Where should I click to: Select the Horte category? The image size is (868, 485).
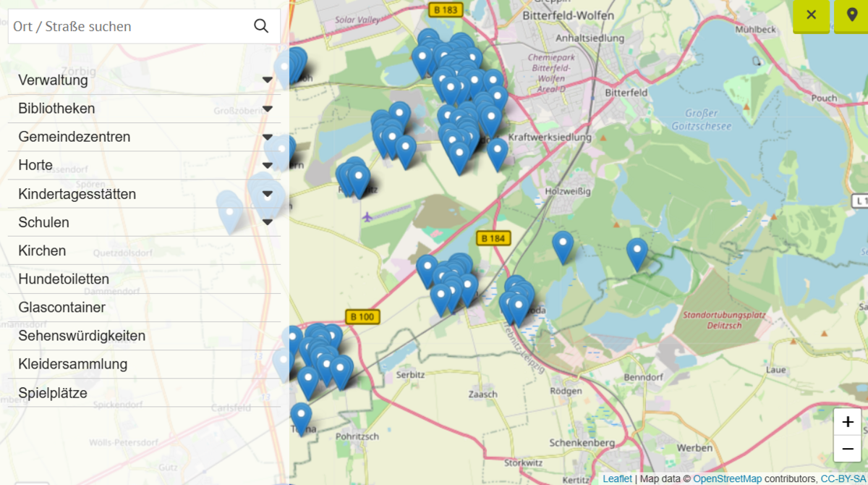click(35, 165)
